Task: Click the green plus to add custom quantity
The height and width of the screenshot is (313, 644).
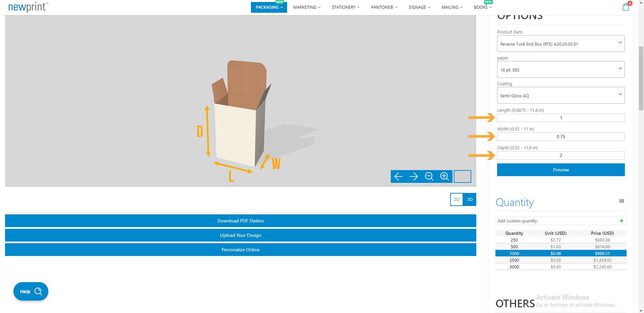Action: (x=622, y=221)
